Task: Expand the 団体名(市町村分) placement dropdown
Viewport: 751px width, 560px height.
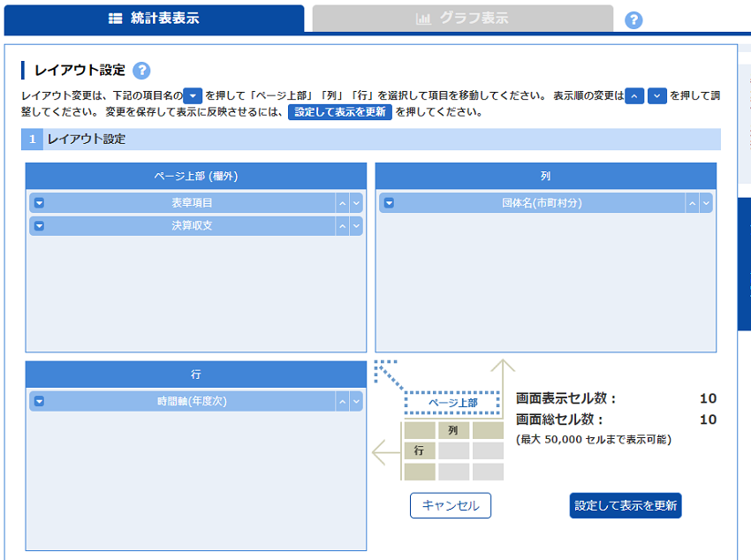Action: click(389, 203)
